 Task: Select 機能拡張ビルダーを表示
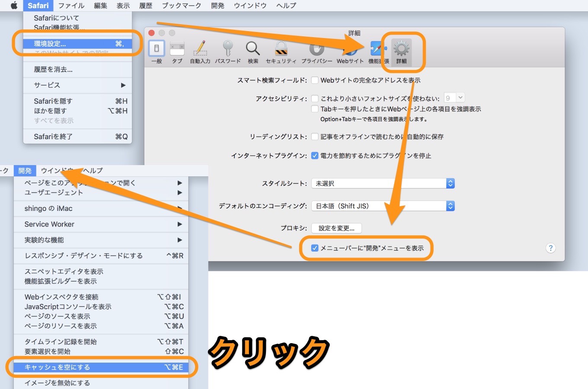[x=101, y=281]
